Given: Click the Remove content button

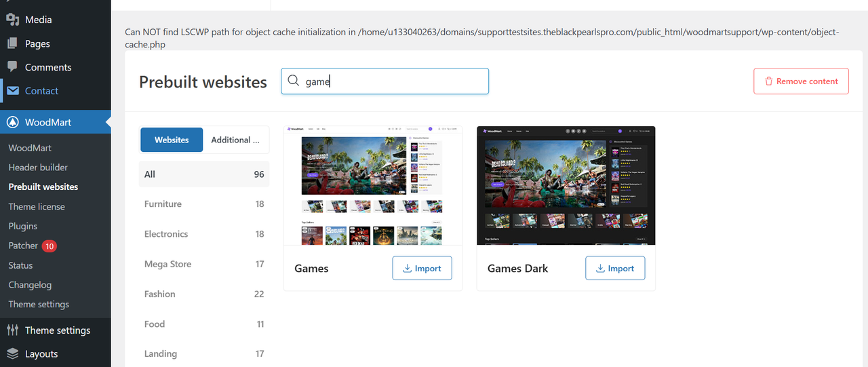Looking at the screenshot, I should tap(801, 81).
